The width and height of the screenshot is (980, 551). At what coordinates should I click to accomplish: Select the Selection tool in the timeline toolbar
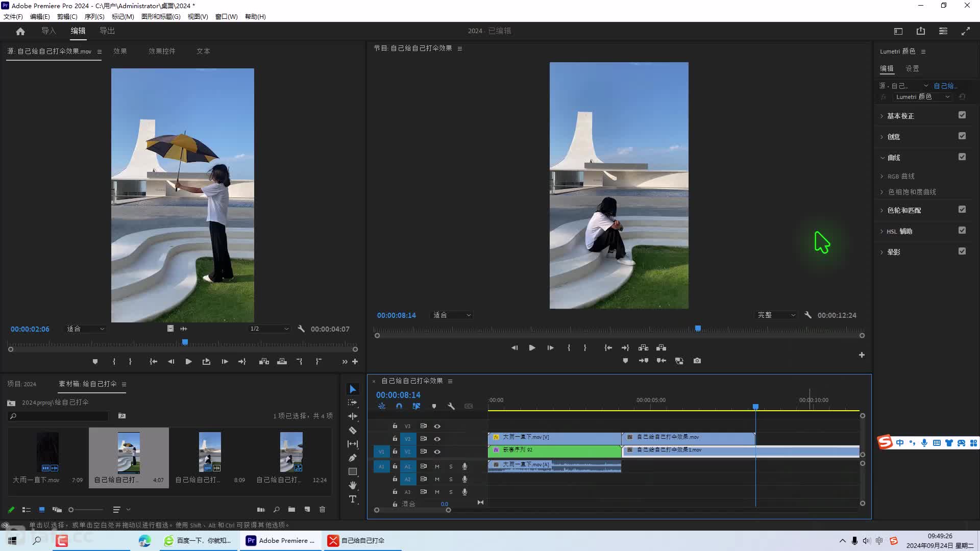tap(353, 389)
